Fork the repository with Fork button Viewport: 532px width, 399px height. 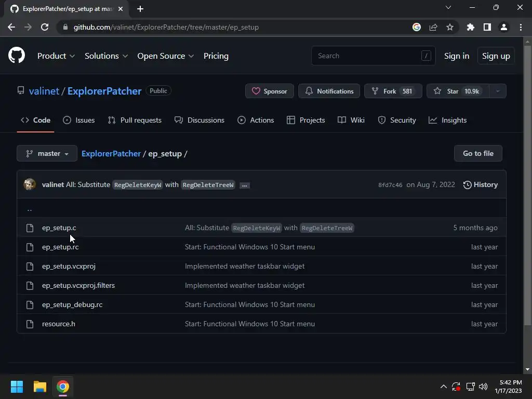click(393, 91)
